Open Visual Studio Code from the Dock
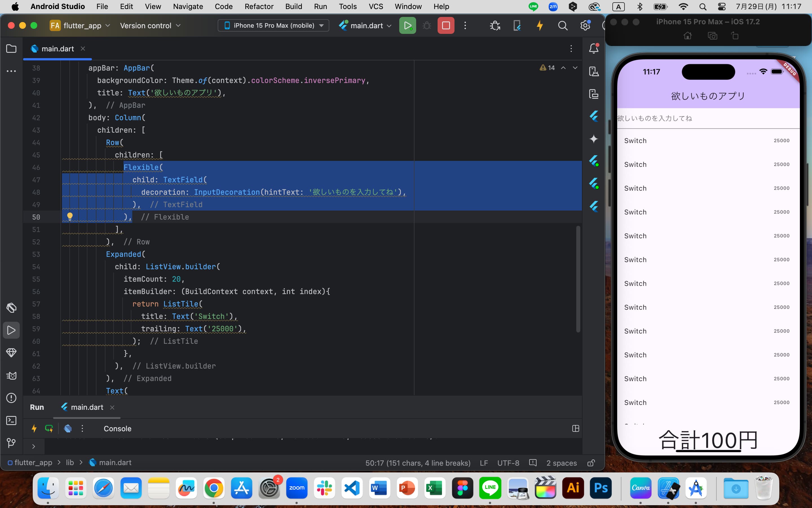The image size is (812, 508). pyautogui.click(x=352, y=488)
